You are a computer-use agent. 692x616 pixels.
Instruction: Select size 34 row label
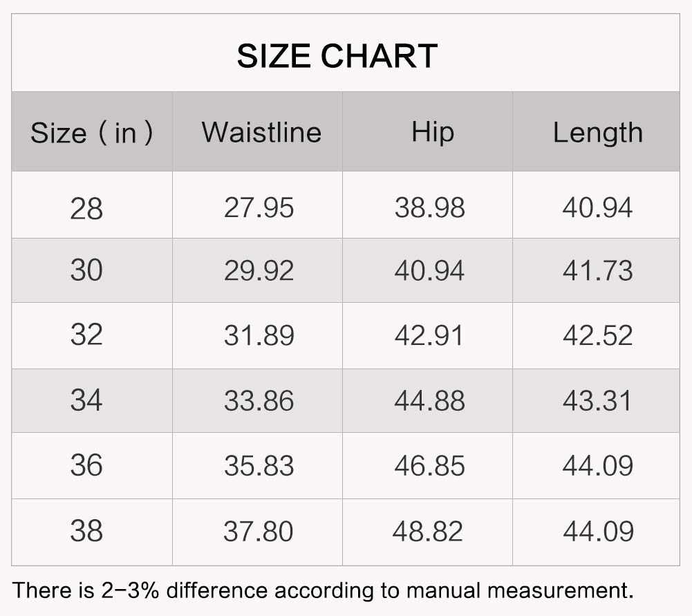click(86, 400)
